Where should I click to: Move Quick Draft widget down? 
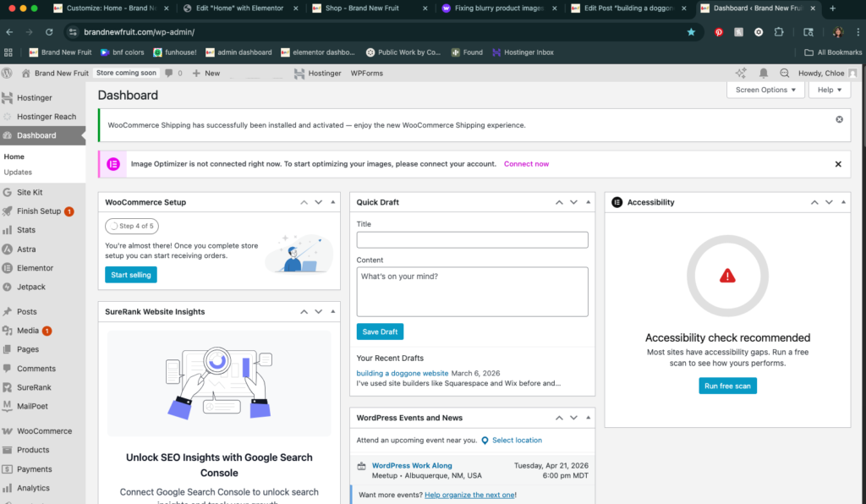point(573,202)
